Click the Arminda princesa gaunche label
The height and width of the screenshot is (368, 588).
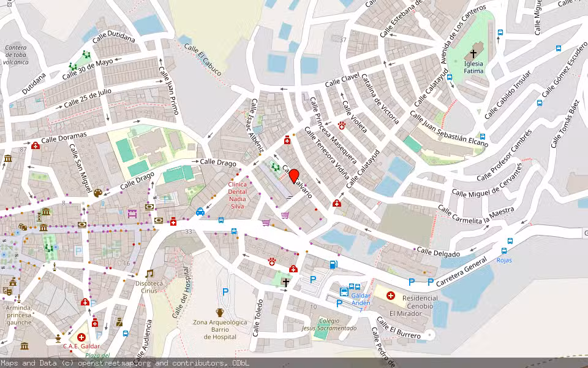(19, 315)
